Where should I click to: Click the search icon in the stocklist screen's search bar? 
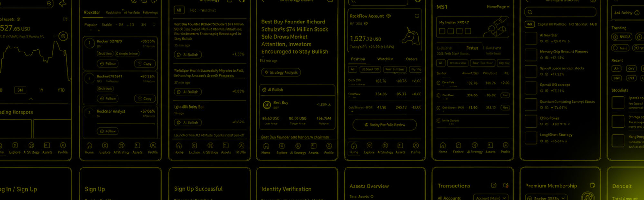tap(530, 12)
